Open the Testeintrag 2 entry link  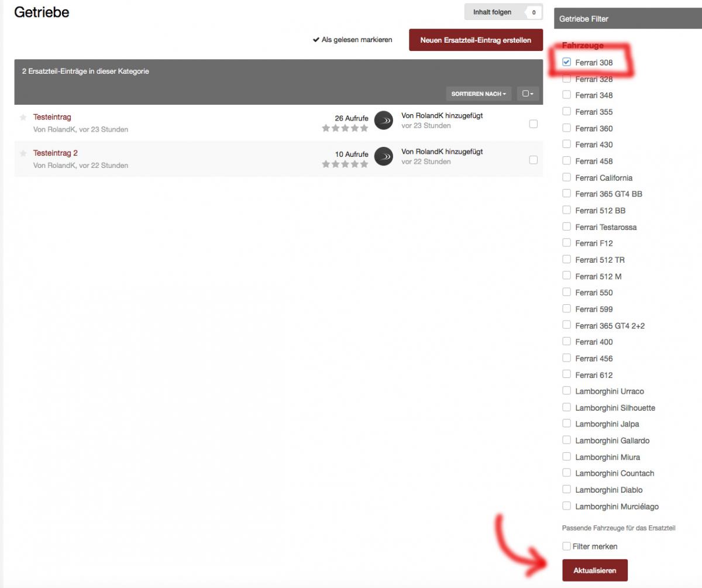(56, 153)
